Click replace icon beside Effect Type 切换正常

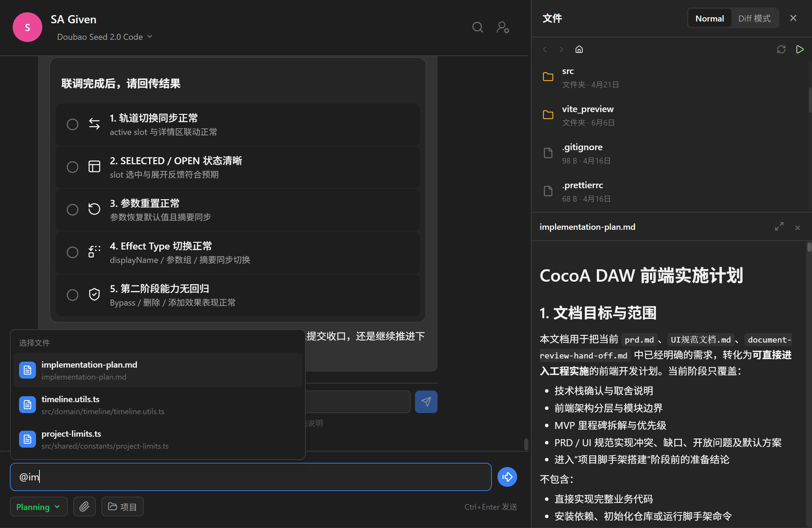pos(94,252)
